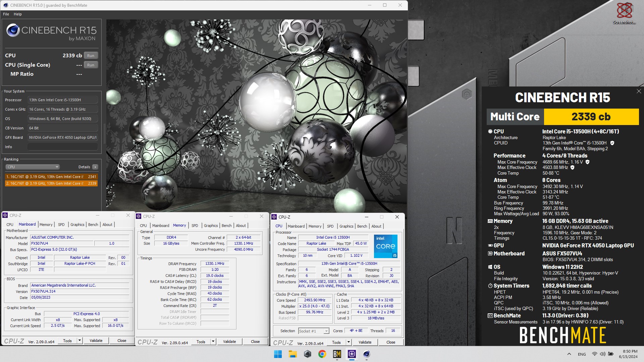Close button in Mainboard CPU-Z footer
The width and height of the screenshot is (644, 362).
coord(122,341)
